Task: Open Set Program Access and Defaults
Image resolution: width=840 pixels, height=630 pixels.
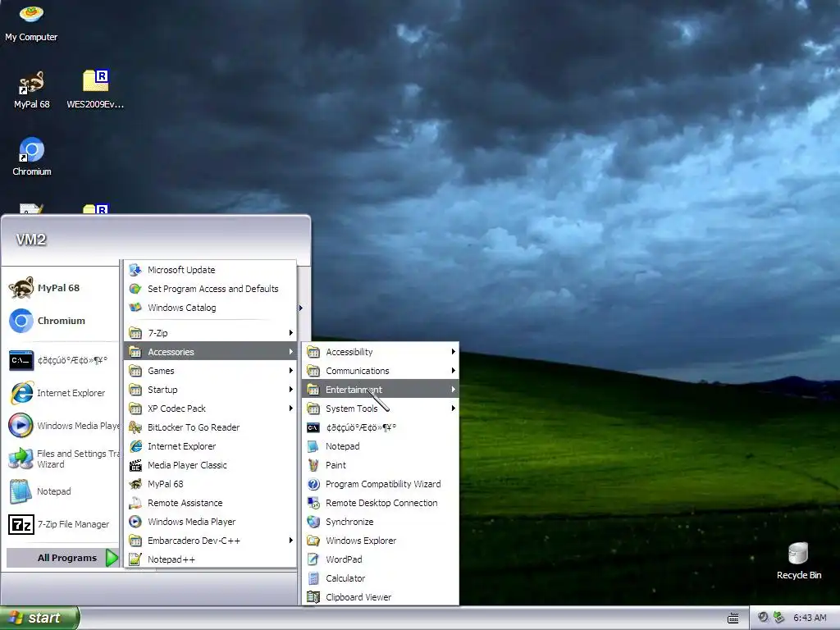Action: (x=211, y=289)
